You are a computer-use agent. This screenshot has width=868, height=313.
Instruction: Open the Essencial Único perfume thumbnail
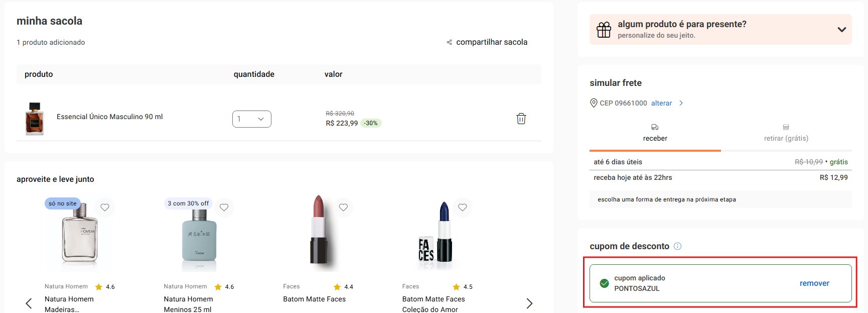click(35, 119)
